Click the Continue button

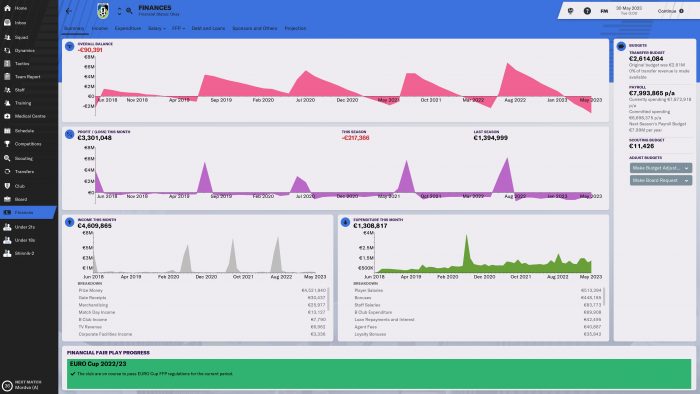pyautogui.click(x=671, y=11)
